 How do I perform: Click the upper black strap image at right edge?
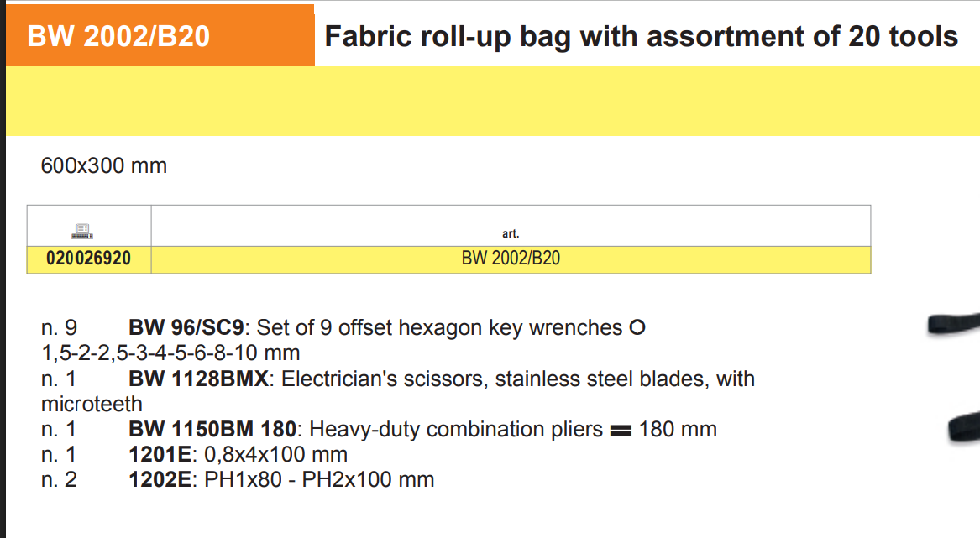tap(954, 323)
